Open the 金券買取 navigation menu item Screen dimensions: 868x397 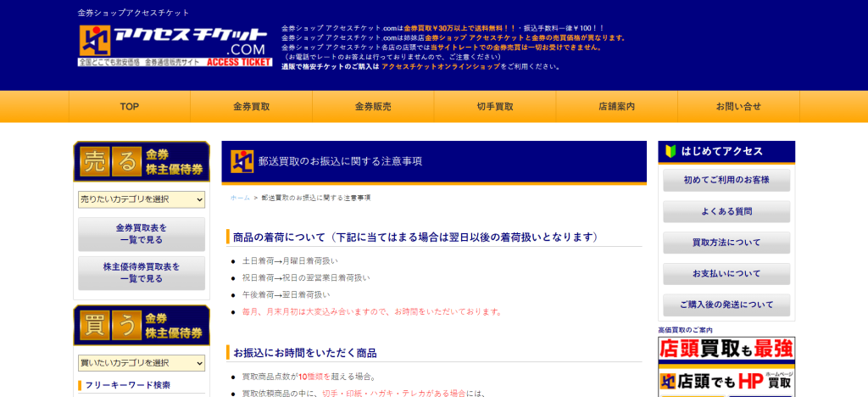(x=252, y=107)
